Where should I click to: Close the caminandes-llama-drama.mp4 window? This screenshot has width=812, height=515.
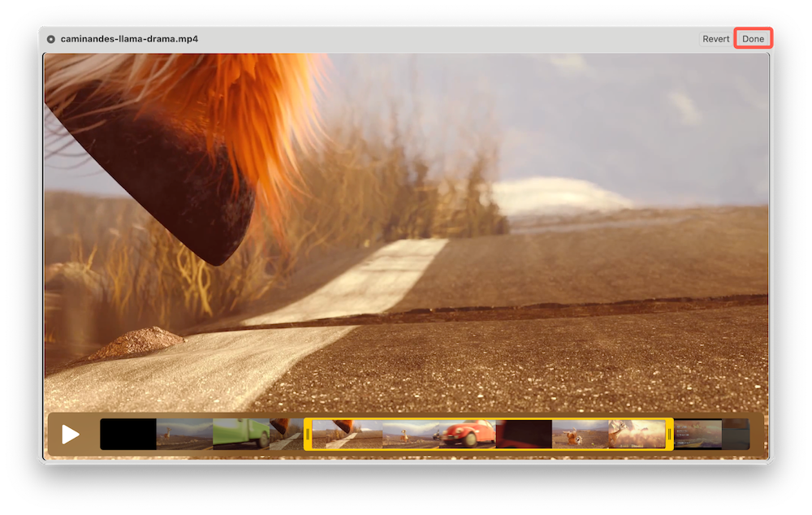pos(51,39)
